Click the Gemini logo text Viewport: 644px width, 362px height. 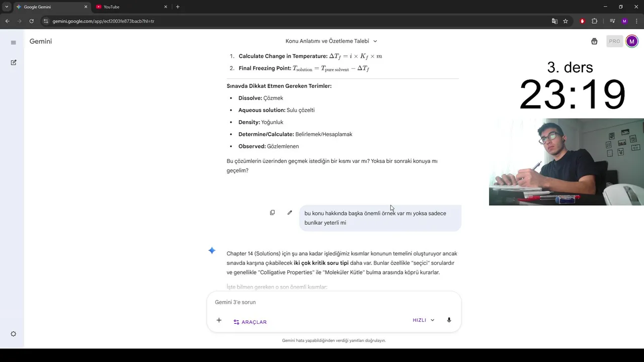pyautogui.click(x=41, y=41)
